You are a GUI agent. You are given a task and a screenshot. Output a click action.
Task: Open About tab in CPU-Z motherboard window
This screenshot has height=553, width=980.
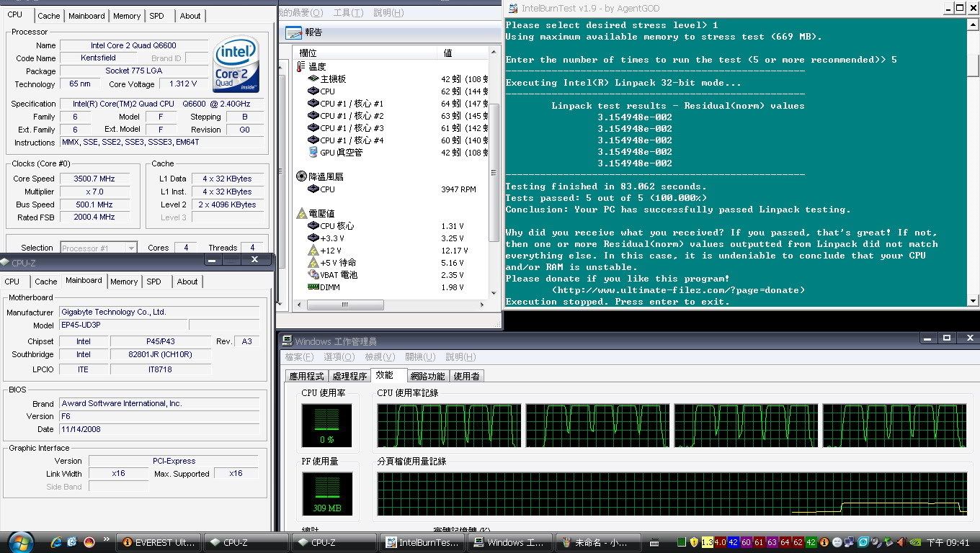tap(187, 282)
